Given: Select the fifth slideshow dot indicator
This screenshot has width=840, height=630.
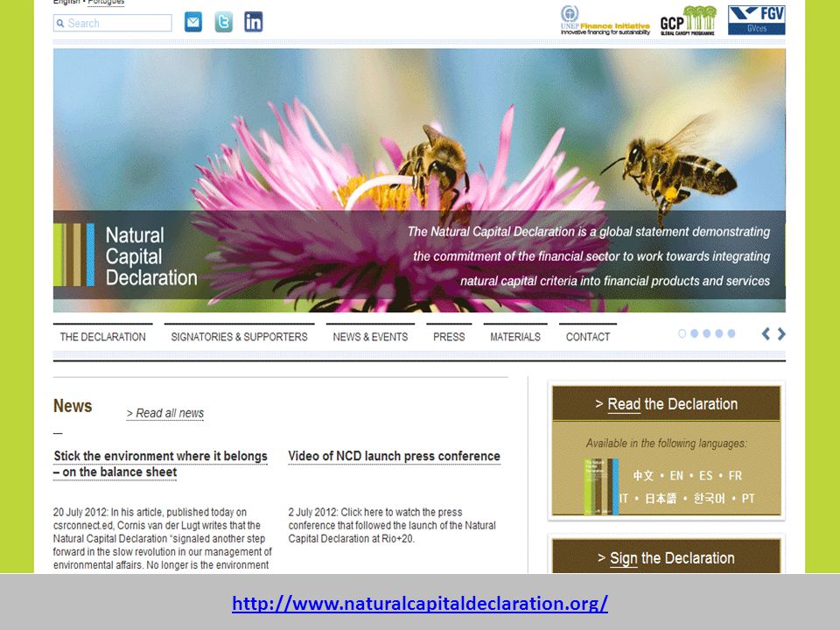Looking at the screenshot, I should [x=731, y=333].
